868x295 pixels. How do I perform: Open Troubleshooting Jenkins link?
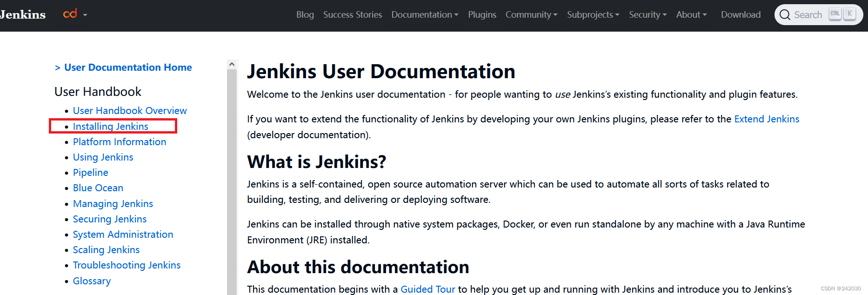[127, 265]
